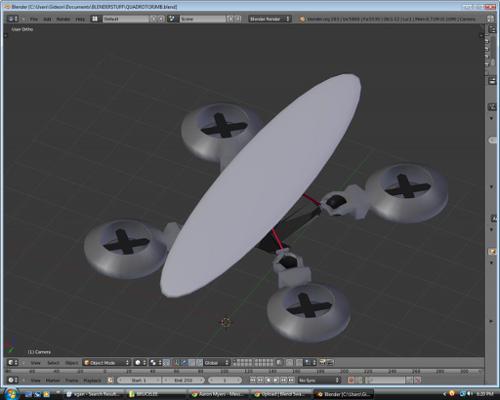Image resolution: width=500 pixels, height=400 pixels.
Task: Click the Blender logo in info header
Action: point(302,19)
